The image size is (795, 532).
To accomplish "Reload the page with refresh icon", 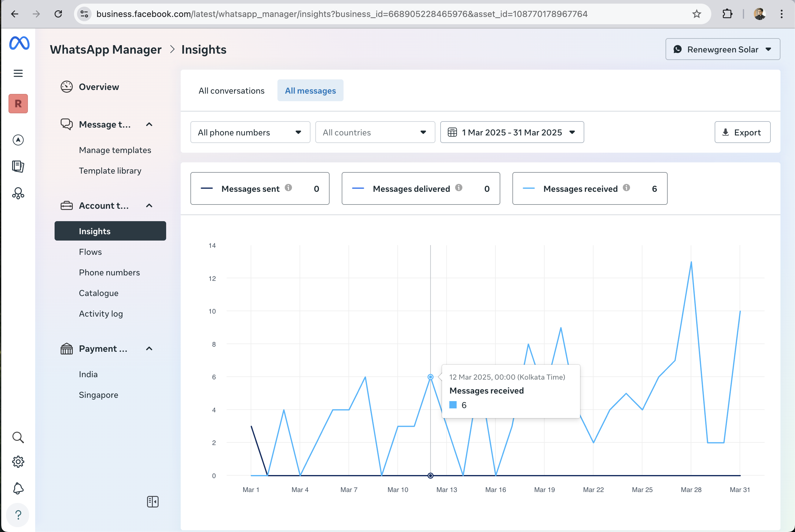I will pyautogui.click(x=59, y=14).
